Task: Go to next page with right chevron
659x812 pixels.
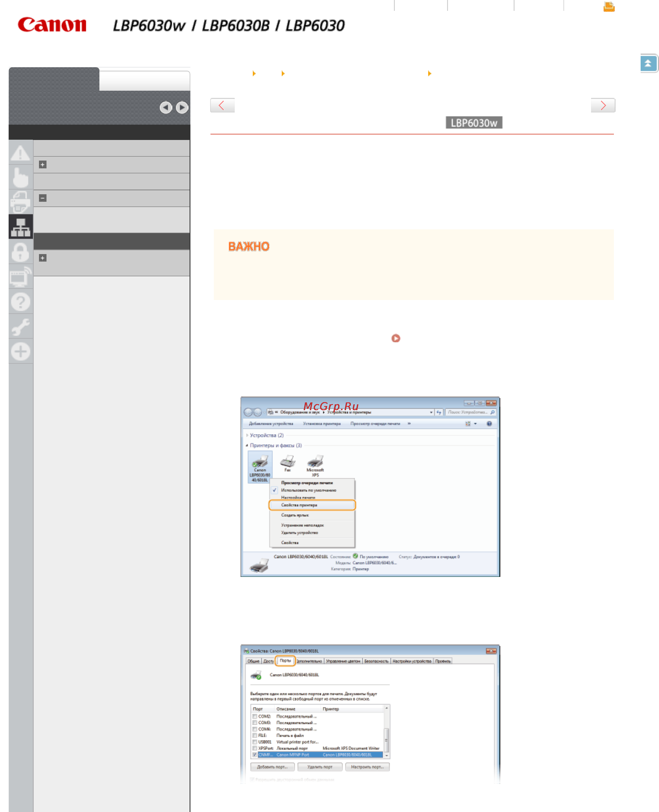Action: (603, 105)
